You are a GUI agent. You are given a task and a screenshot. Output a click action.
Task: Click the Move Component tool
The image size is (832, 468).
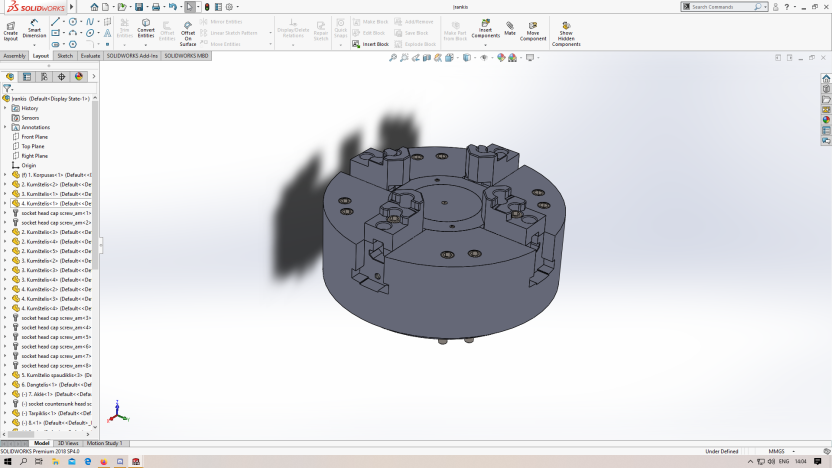coord(533,29)
